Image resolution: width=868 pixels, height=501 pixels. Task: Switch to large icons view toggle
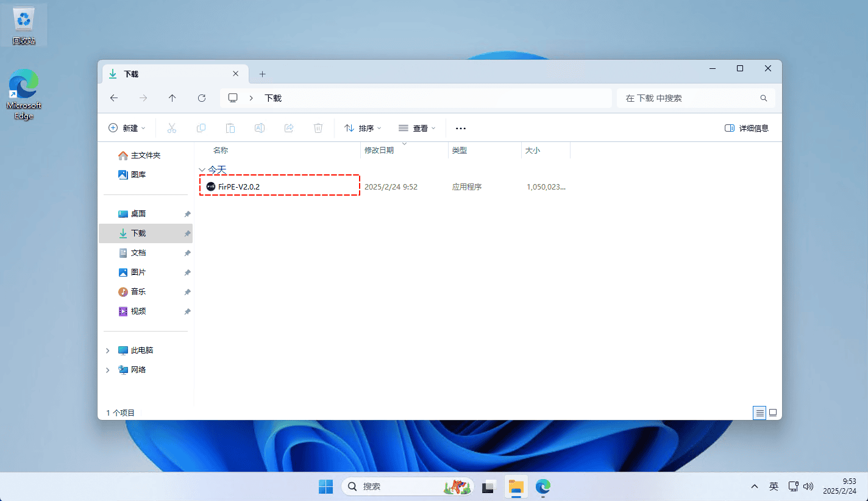[773, 413]
